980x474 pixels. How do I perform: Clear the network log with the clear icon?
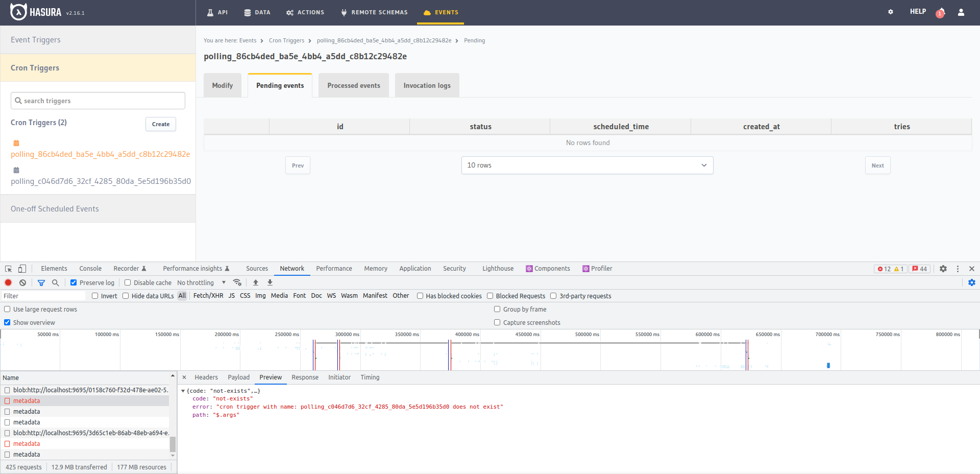(22, 282)
